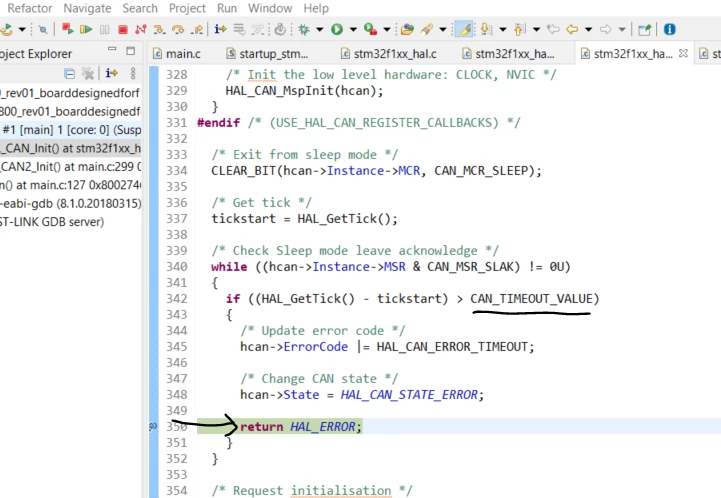
Task: Switch to the main.c editor tab
Action: click(177, 54)
